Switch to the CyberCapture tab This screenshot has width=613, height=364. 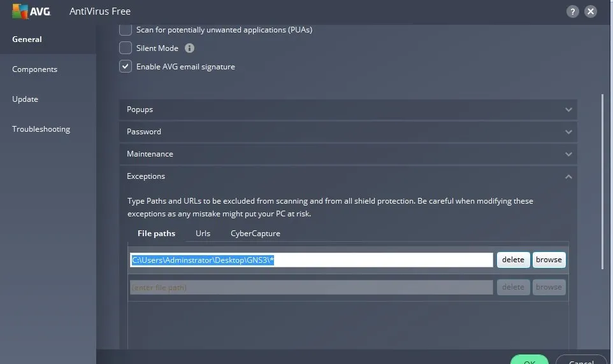click(256, 233)
